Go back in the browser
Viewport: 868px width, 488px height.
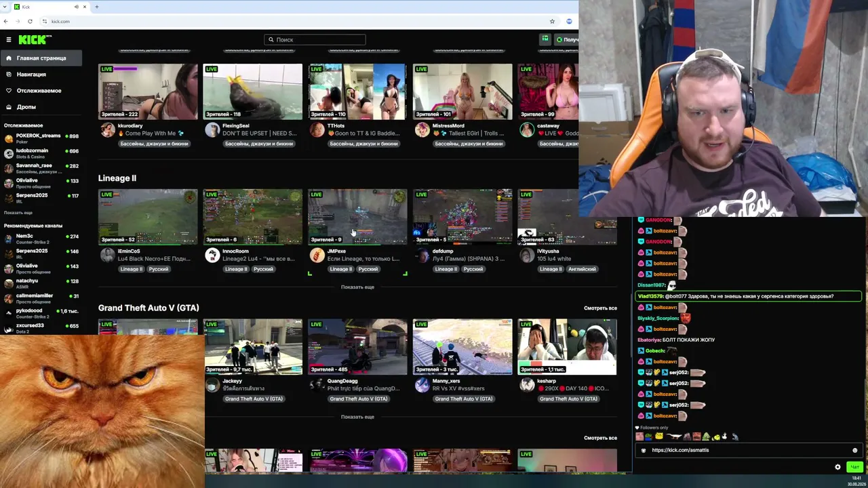tap(6, 21)
